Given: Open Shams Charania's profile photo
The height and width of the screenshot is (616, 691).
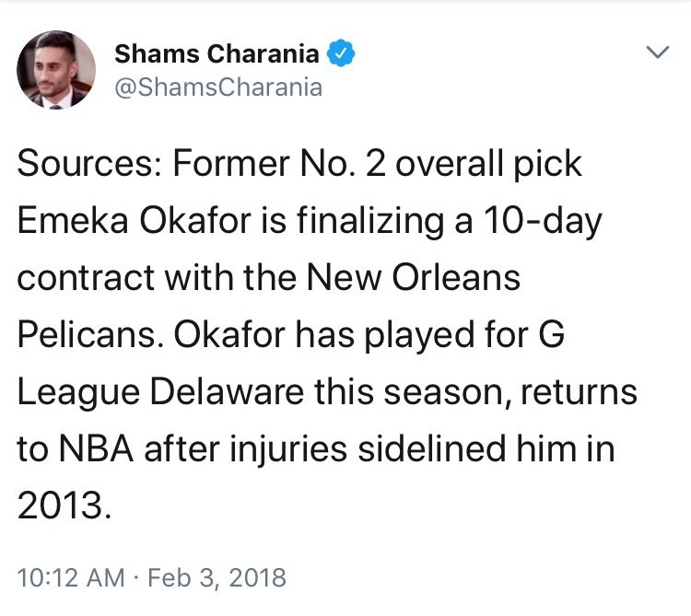Looking at the screenshot, I should pyautogui.click(x=56, y=70).
